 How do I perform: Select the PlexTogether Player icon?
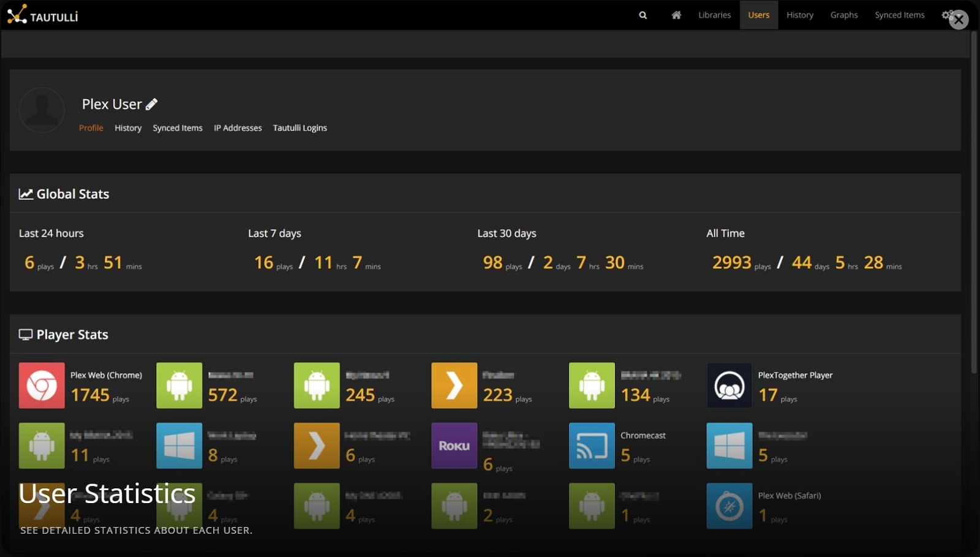pos(729,385)
